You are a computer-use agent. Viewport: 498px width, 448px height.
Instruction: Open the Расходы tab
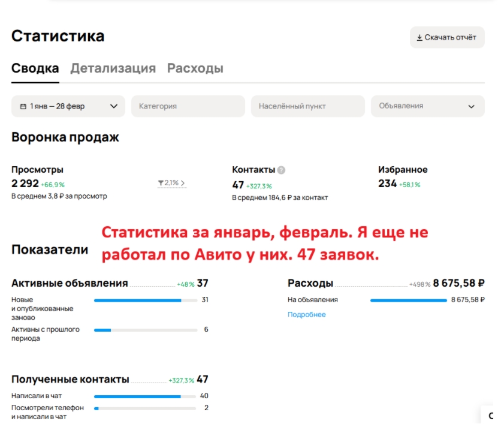click(x=195, y=68)
